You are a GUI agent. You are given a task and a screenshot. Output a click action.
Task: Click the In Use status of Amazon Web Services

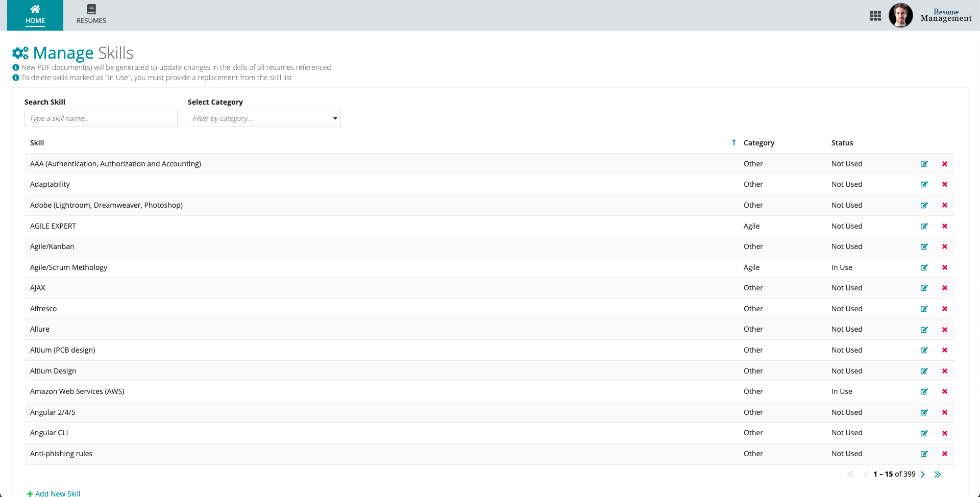click(x=842, y=391)
